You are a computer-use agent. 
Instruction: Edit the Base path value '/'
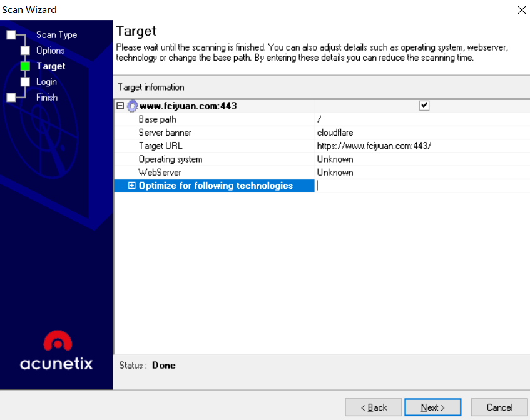[x=422, y=119]
